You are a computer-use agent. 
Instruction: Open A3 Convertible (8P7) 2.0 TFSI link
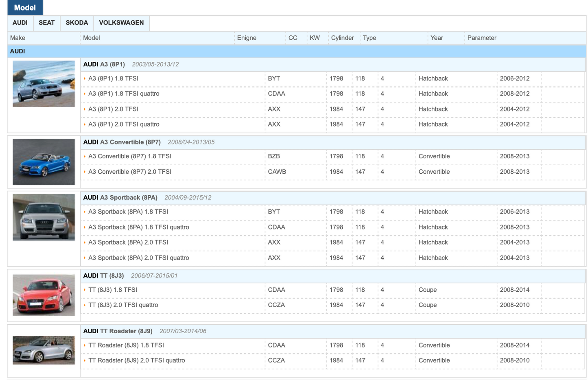click(x=130, y=172)
